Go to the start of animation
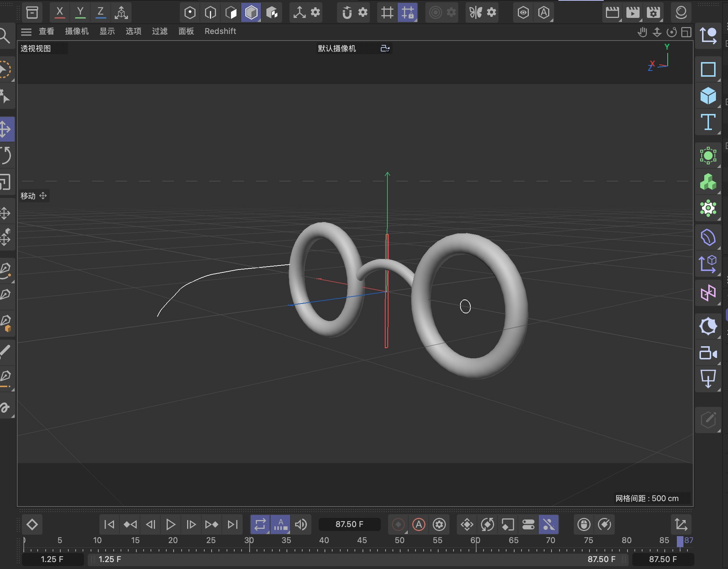This screenshot has width=728, height=569. click(x=109, y=524)
